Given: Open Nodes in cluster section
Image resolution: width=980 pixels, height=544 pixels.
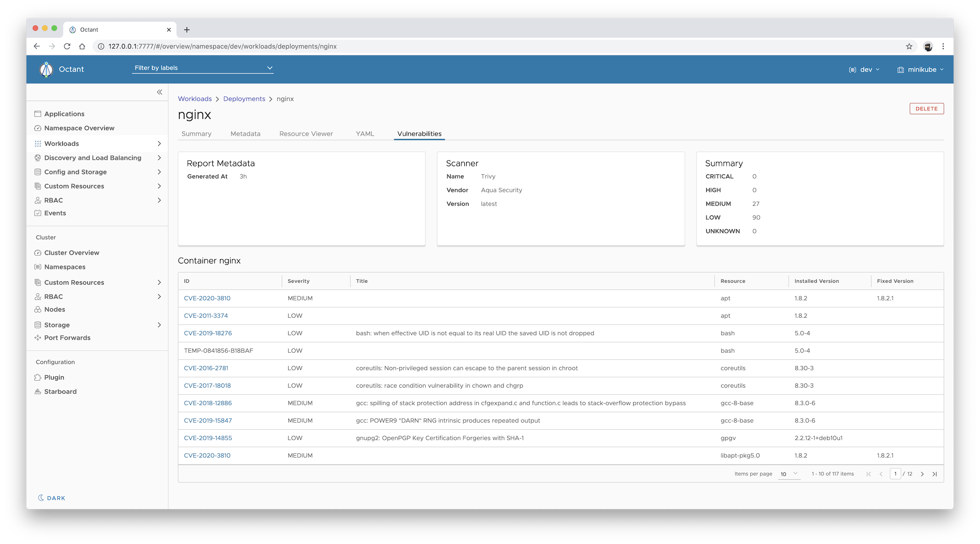Looking at the screenshot, I should tap(55, 309).
